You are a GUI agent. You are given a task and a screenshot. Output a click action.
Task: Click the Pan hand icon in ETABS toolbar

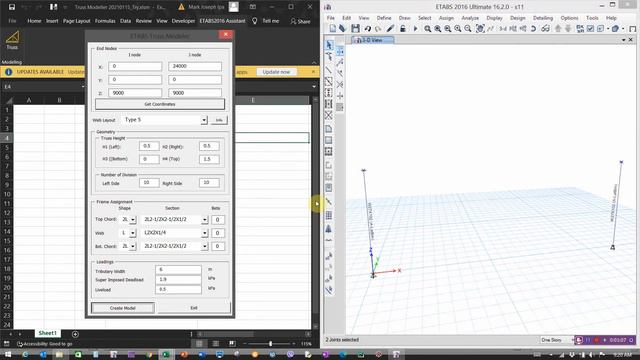[480, 29]
